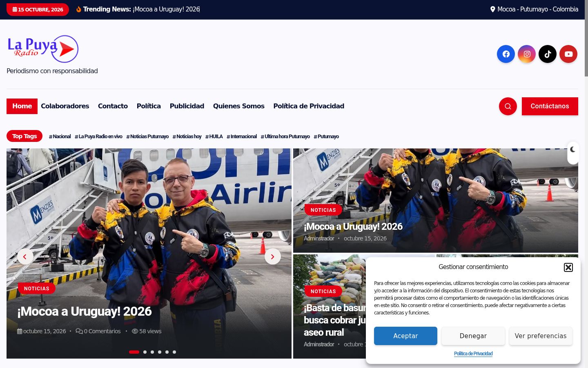Go to previous slide arrow
This screenshot has width=588, height=368.
pyautogui.click(x=25, y=257)
